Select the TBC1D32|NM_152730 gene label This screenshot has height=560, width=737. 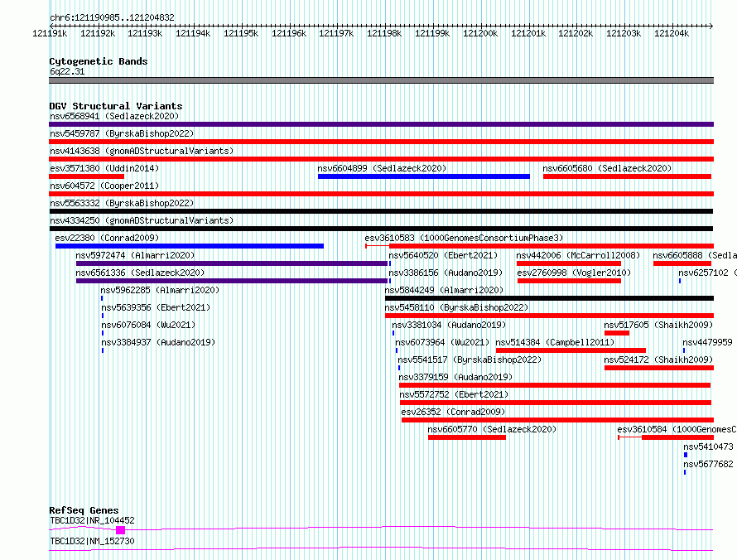[92, 541]
